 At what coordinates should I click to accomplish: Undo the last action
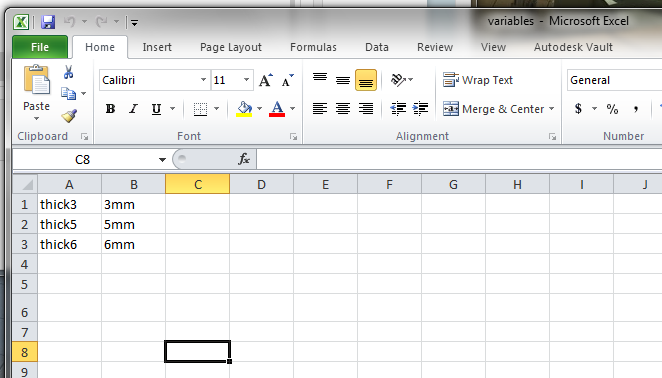(70, 22)
